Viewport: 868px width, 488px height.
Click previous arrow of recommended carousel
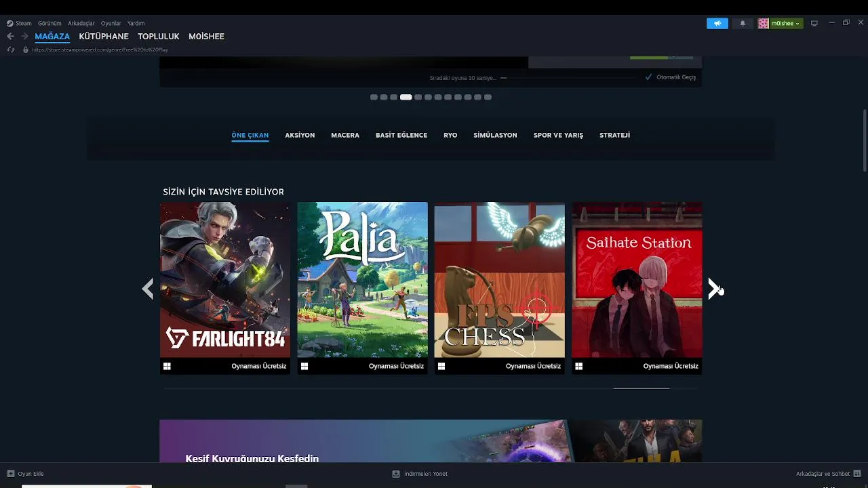click(x=148, y=289)
